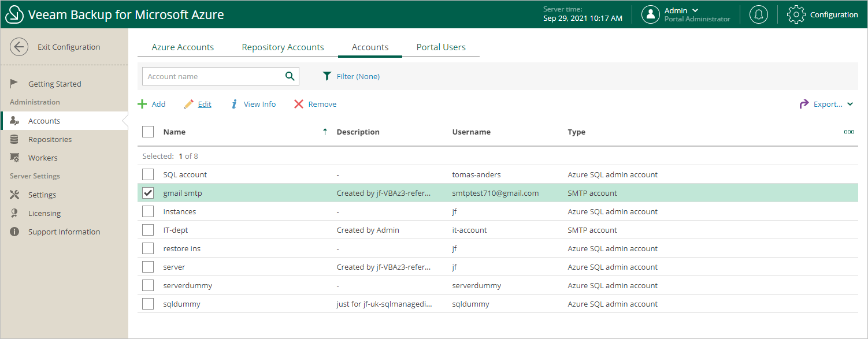Switch to the Azure Accounts tab
Image resolution: width=868 pixels, height=339 pixels.
(183, 47)
